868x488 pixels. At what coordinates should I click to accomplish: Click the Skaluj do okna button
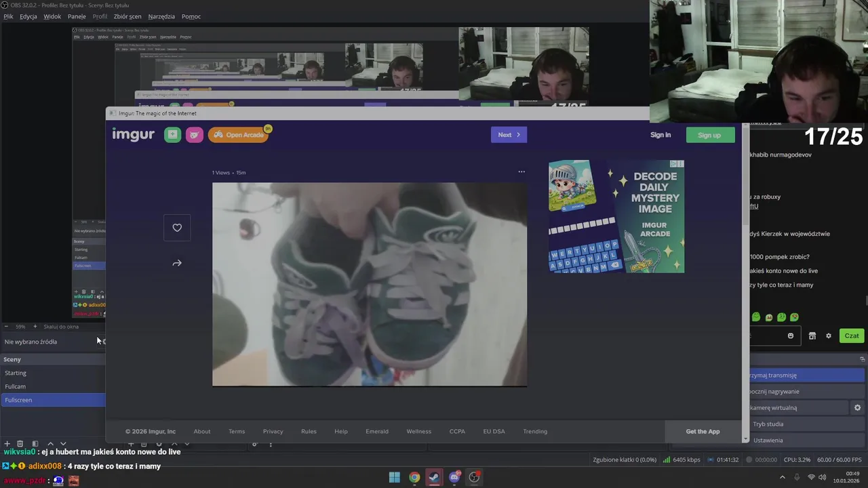tap(61, 327)
